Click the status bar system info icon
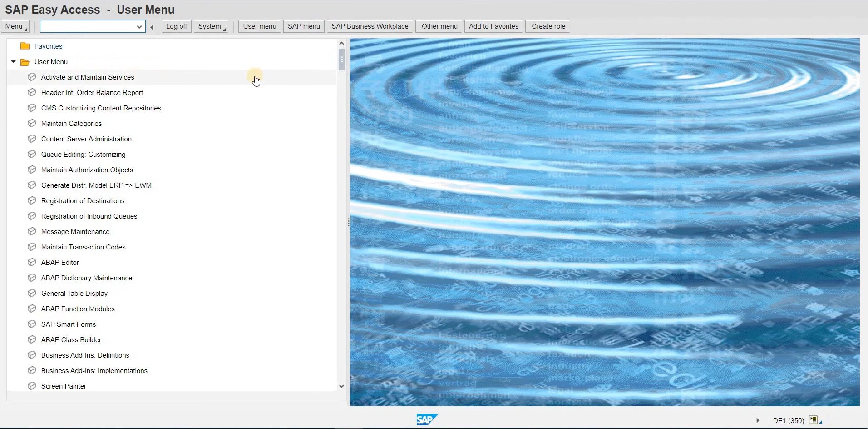Image resolution: width=868 pixels, height=429 pixels. [814, 420]
